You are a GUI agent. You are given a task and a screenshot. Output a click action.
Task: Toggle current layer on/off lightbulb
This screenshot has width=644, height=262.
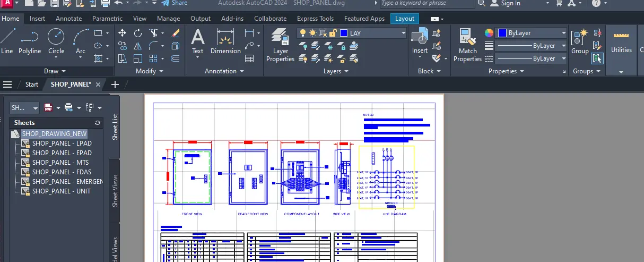(x=303, y=33)
